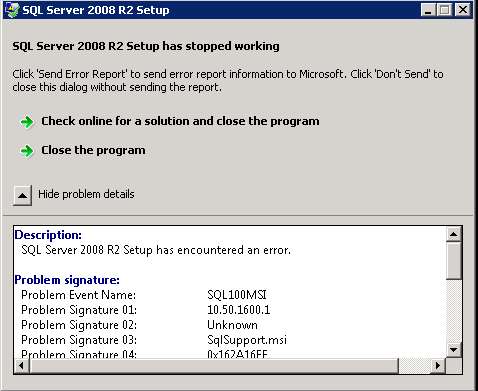This screenshot has height=391, width=478.
Task: Click green arrow beside Check online for a solution
Action: tap(27, 122)
